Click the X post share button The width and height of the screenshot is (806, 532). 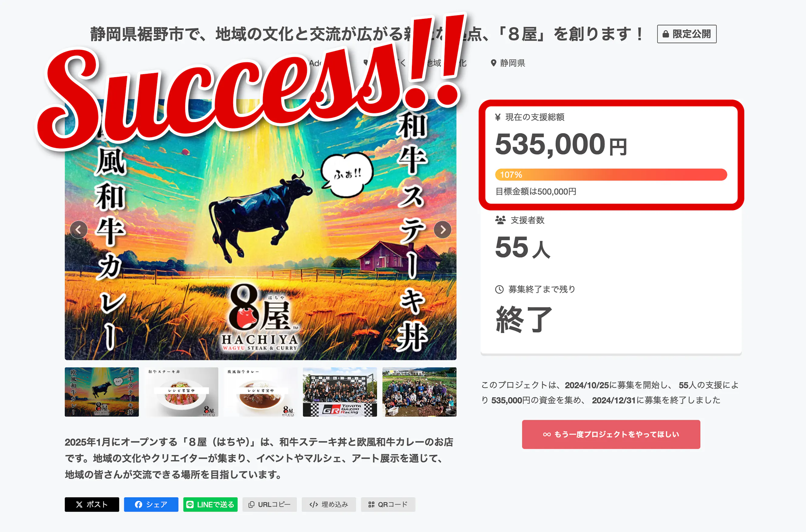click(x=92, y=504)
